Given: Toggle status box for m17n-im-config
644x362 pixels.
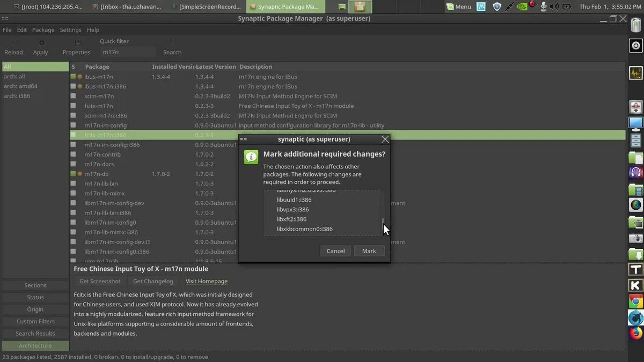Looking at the screenshot, I should tap(73, 125).
